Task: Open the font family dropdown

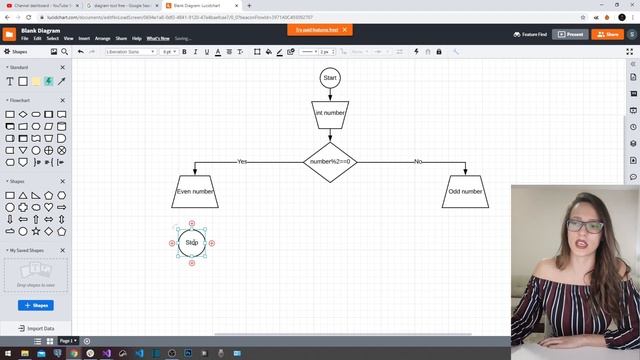Action: (x=130, y=52)
